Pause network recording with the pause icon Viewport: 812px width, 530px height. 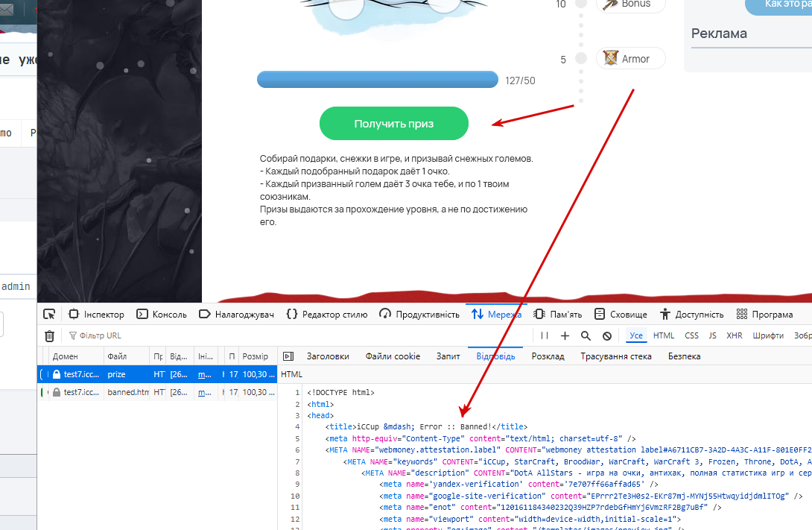545,335
